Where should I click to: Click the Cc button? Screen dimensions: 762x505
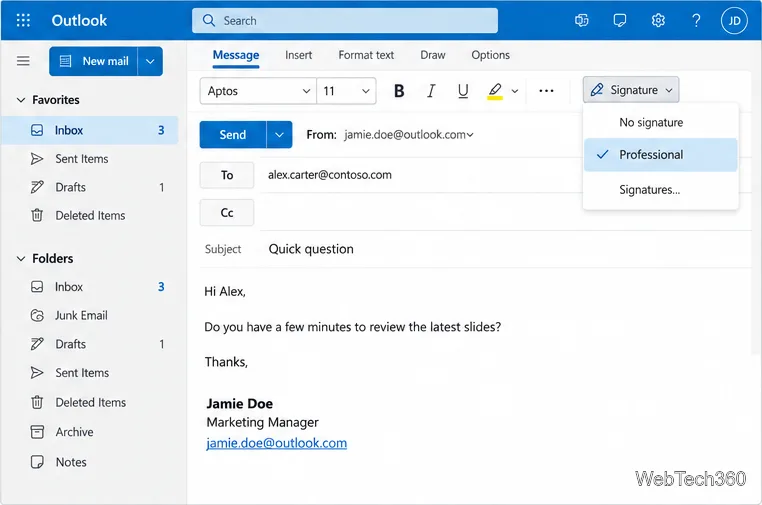(x=226, y=212)
